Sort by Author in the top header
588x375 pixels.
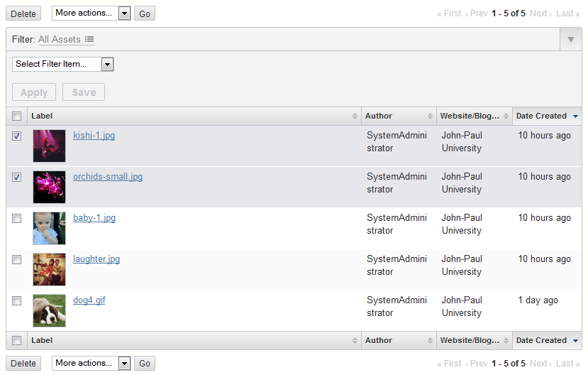[430, 116]
